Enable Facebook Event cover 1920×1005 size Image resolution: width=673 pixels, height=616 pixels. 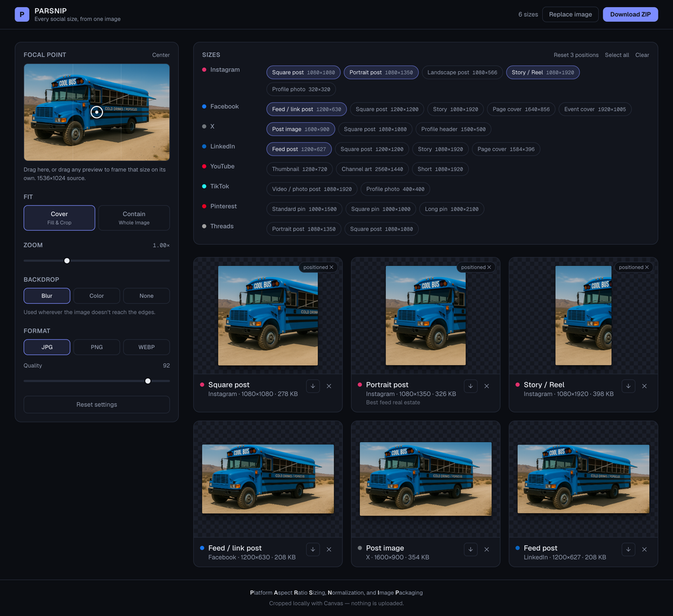pyautogui.click(x=595, y=110)
